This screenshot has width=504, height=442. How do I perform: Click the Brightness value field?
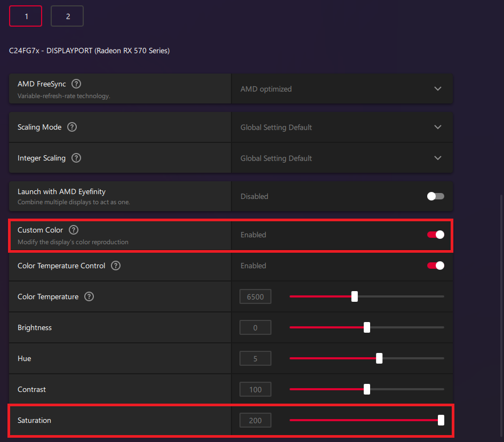tap(255, 327)
